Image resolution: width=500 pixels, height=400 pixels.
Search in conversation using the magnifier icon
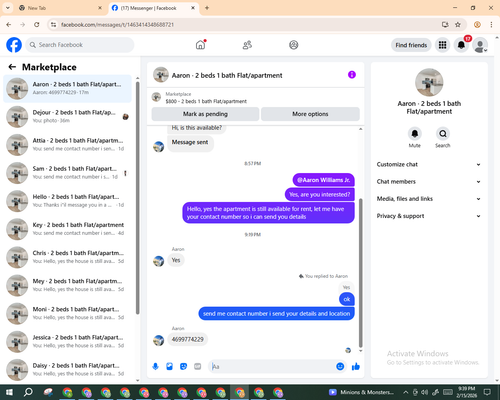[x=443, y=134]
